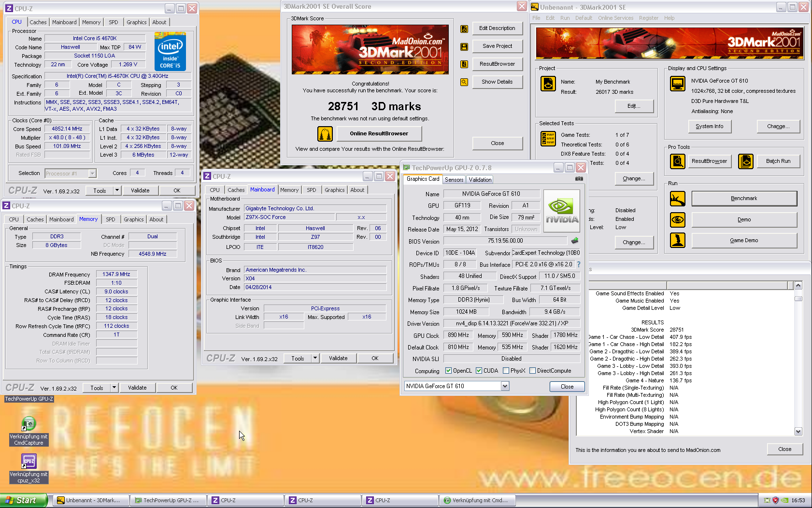Open the Online Services menu in 3DMark2001
812x508 pixels.
pyautogui.click(x=615, y=18)
